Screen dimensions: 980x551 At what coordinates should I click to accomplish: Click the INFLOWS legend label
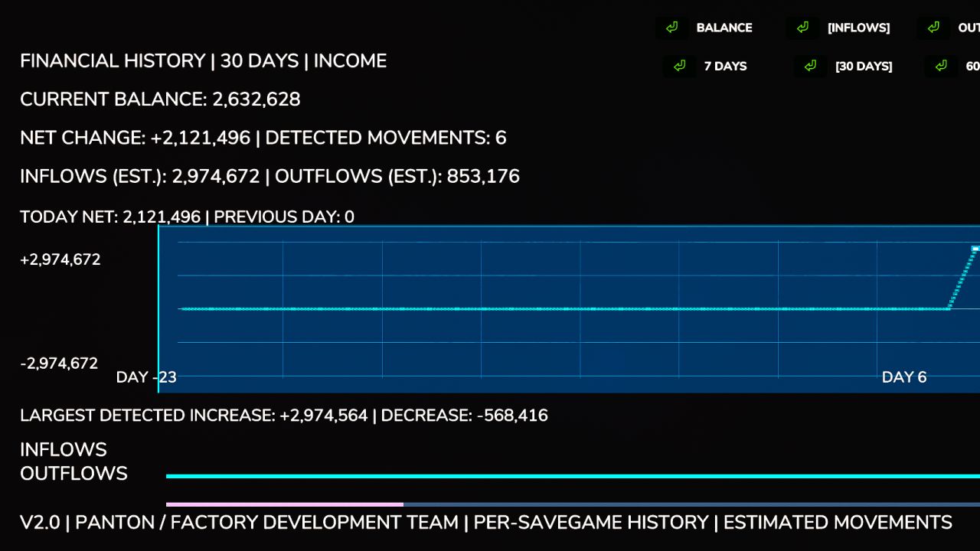coord(64,449)
